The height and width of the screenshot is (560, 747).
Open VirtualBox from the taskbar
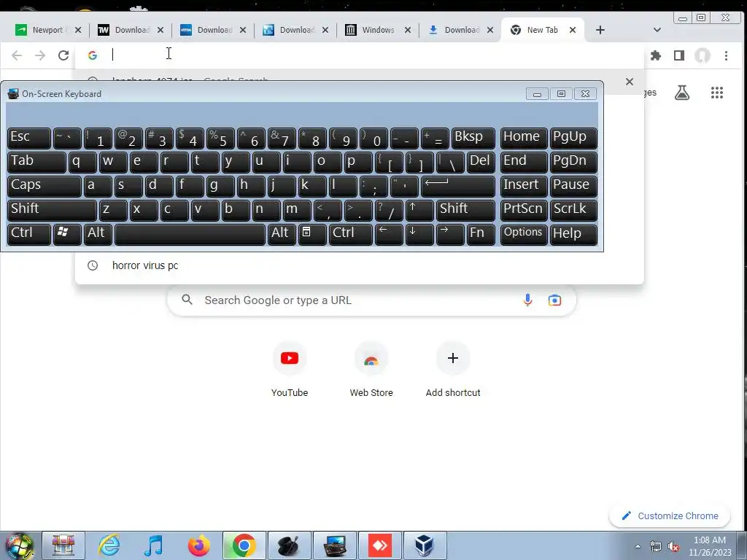tap(424, 545)
